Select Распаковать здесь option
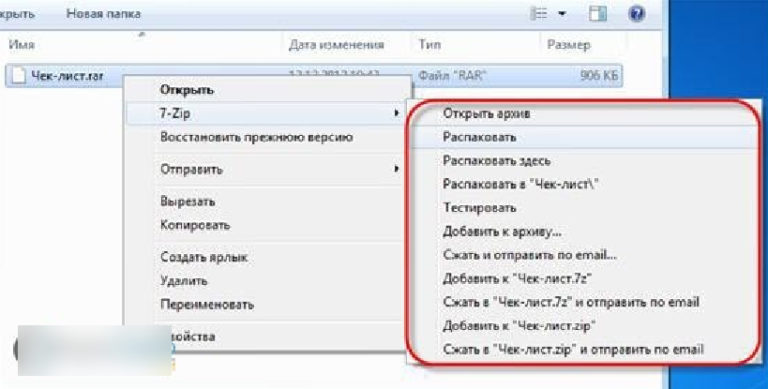The width and height of the screenshot is (768, 389). click(x=497, y=161)
